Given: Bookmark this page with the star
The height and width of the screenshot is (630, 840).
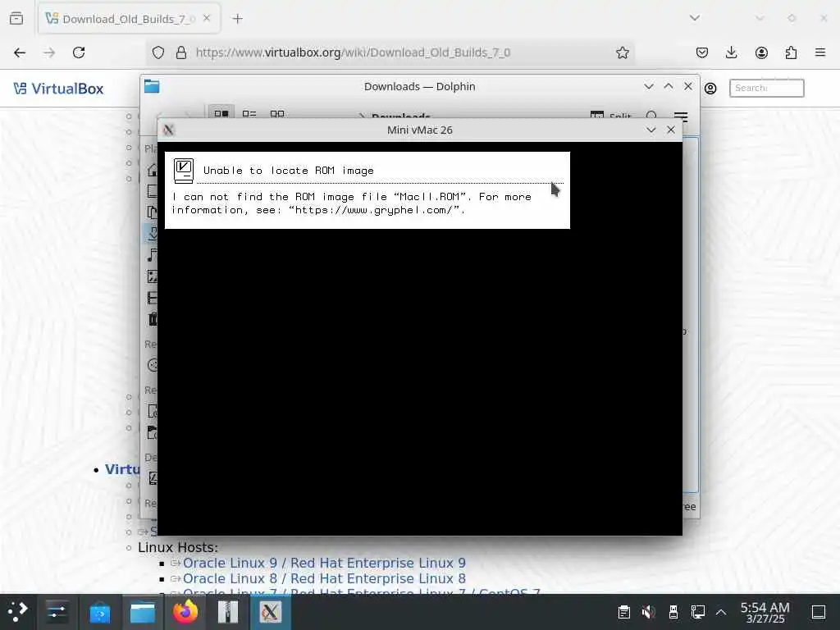Looking at the screenshot, I should 622,52.
